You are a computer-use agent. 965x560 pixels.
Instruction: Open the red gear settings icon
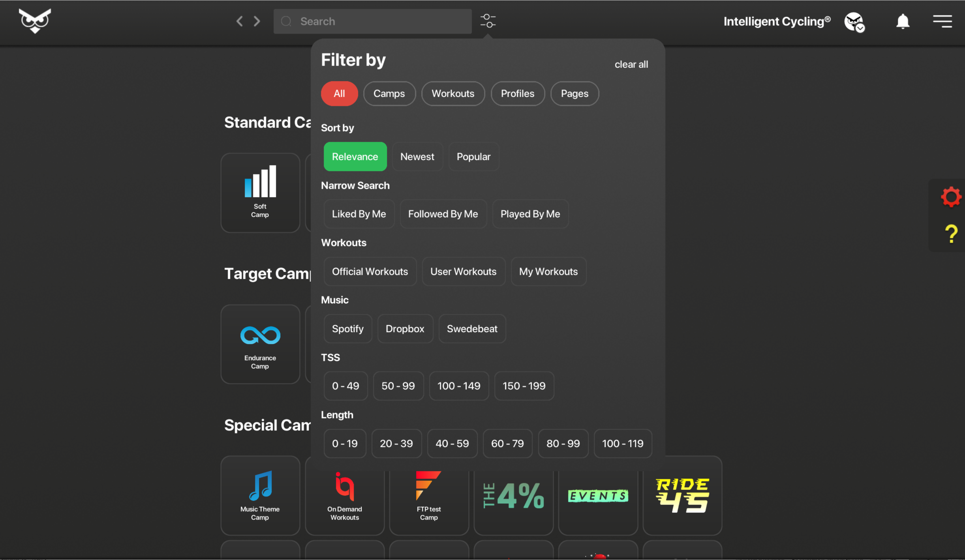951,197
